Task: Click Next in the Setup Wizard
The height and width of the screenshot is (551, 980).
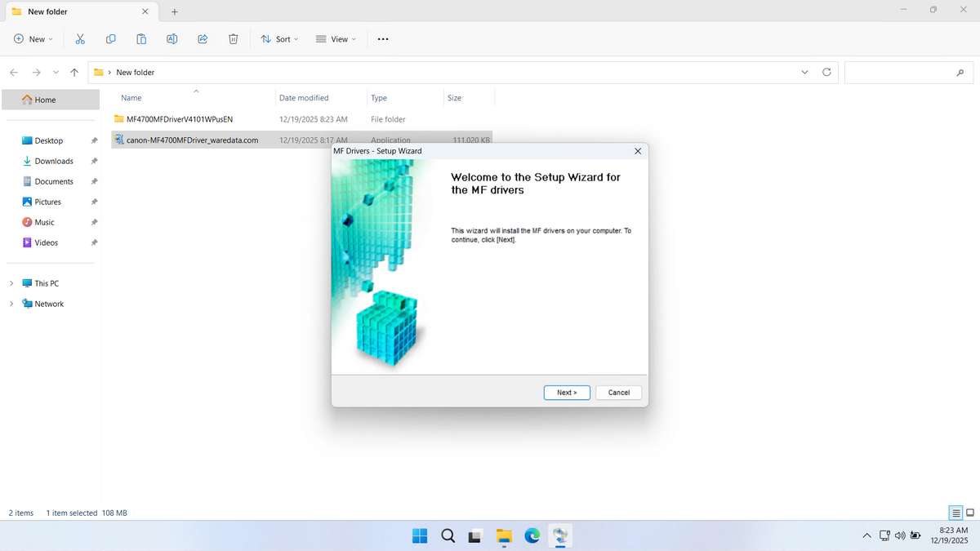Action: click(567, 393)
